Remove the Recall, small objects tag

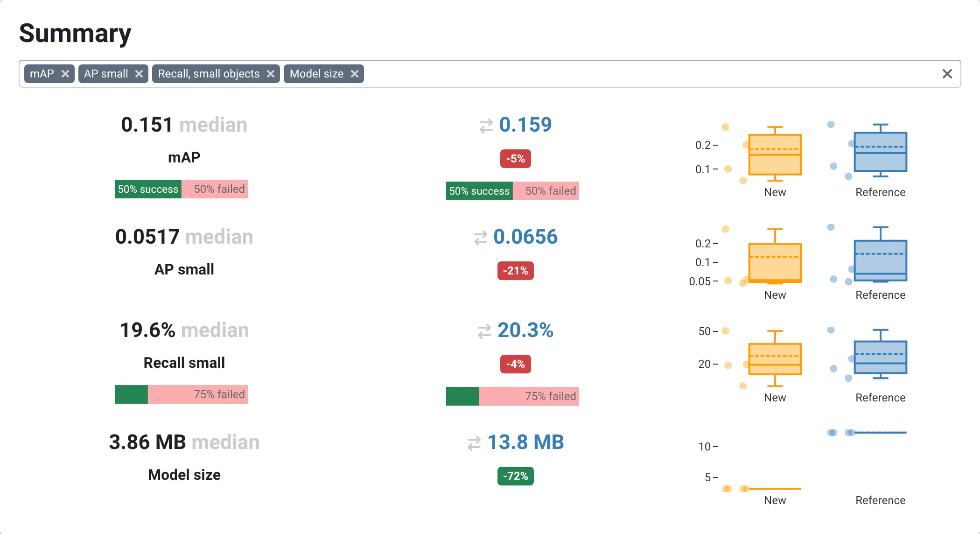[271, 74]
